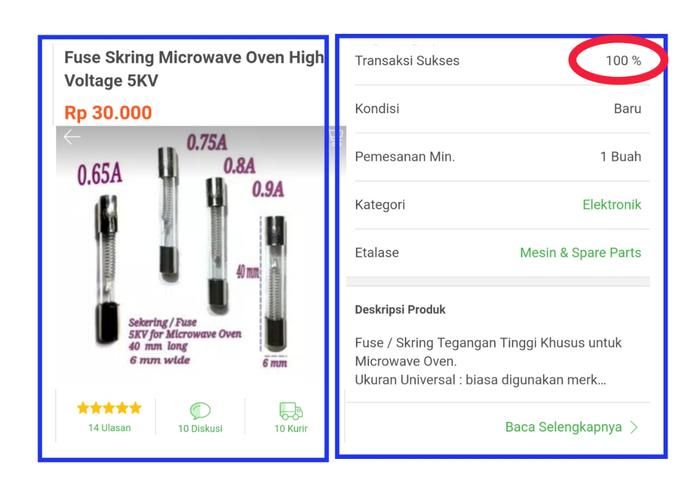The image size is (700, 486).
Task: Open the 10 Kurir delivery truck icon
Action: click(291, 411)
